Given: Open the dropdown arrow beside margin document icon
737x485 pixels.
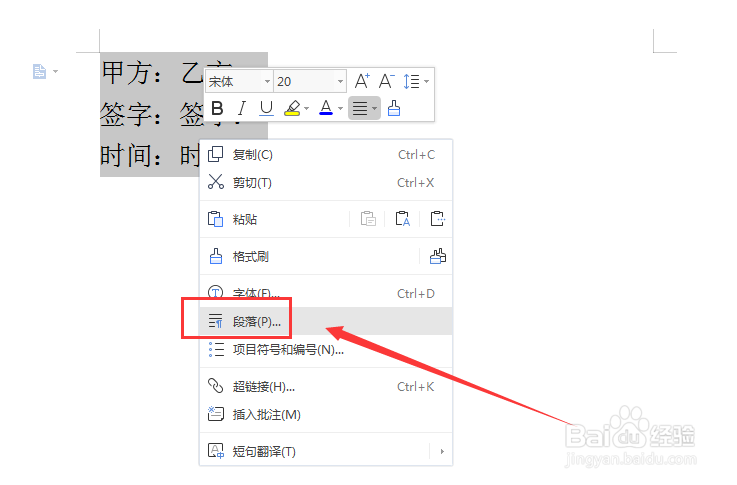Looking at the screenshot, I should pos(55,71).
